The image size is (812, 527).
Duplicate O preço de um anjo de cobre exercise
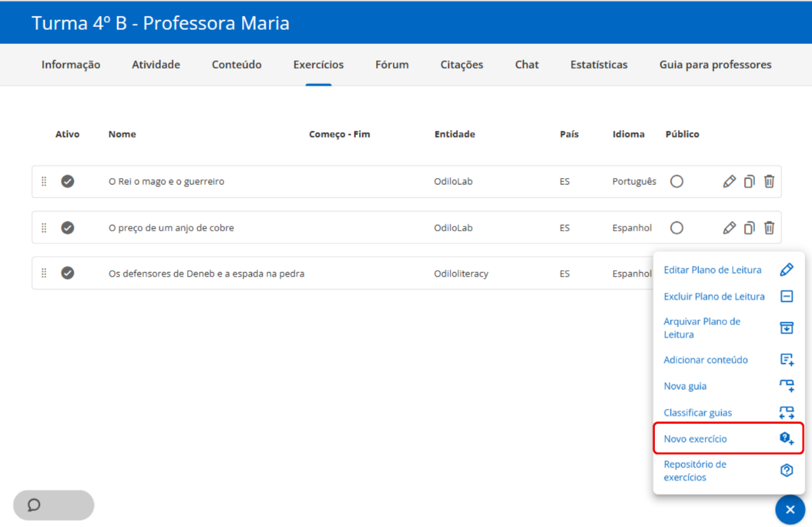click(749, 228)
